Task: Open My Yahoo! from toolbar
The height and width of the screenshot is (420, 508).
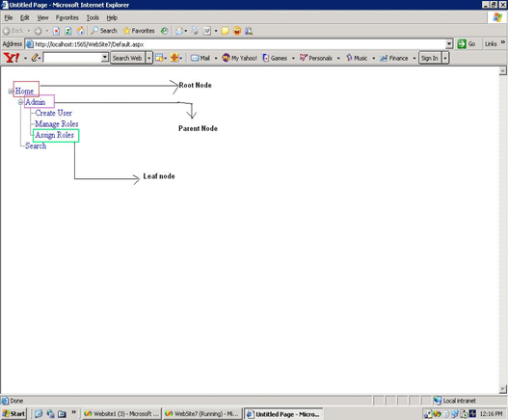Action: tap(239, 58)
